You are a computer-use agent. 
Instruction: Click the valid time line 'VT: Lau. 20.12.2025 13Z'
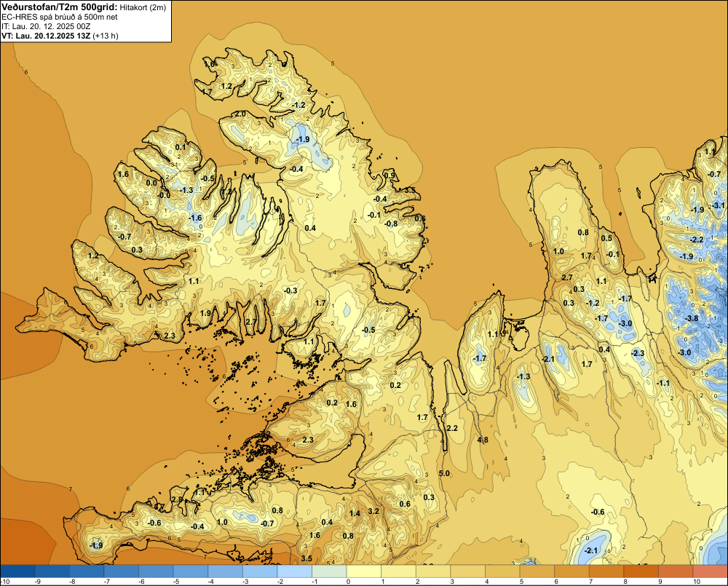[x=46, y=36]
